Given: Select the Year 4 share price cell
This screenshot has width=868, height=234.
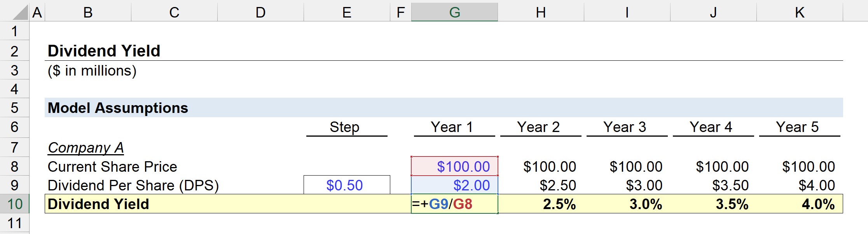Looking at the screenshot, I should point(713,166).
